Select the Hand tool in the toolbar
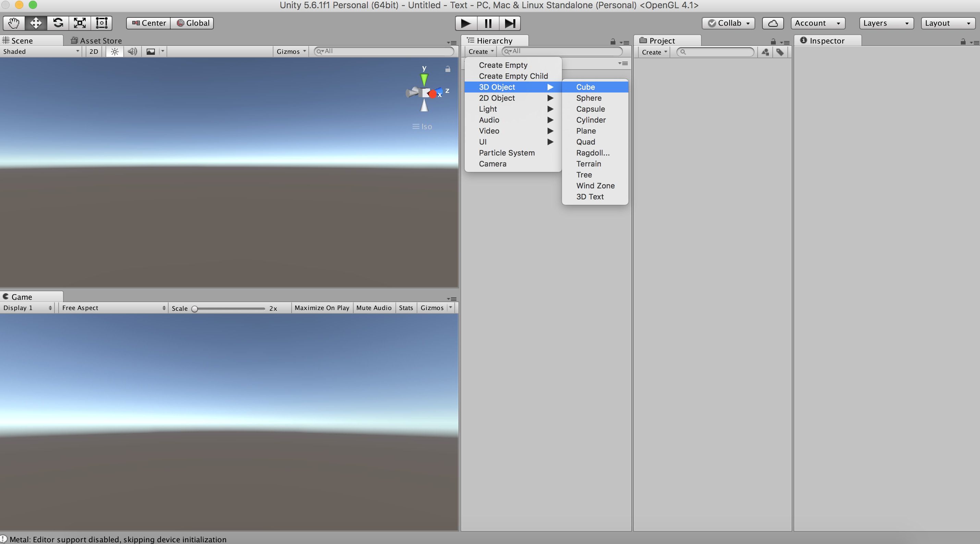 pyautogui.click(x=13, y=23)
